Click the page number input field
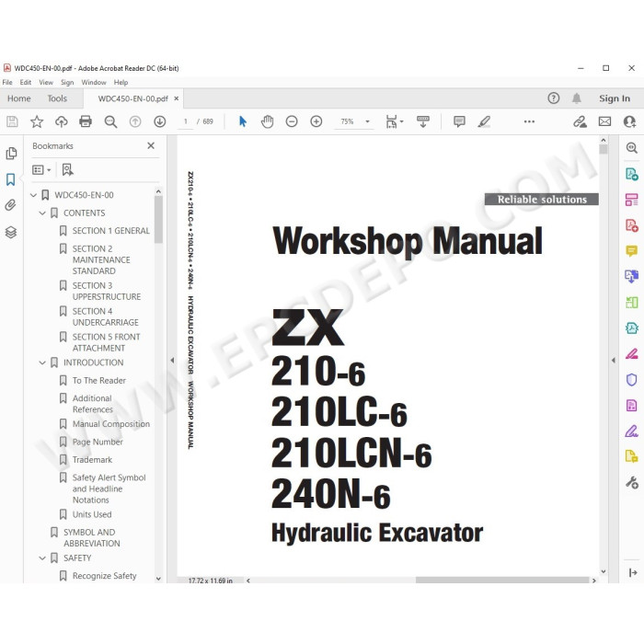The image size is (644, 644). click(x=186, y=121)
